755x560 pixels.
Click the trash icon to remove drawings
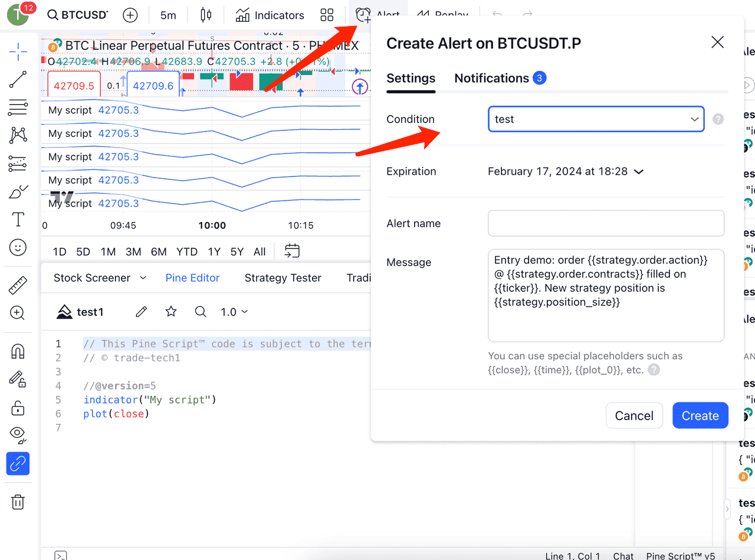point(18,502)
